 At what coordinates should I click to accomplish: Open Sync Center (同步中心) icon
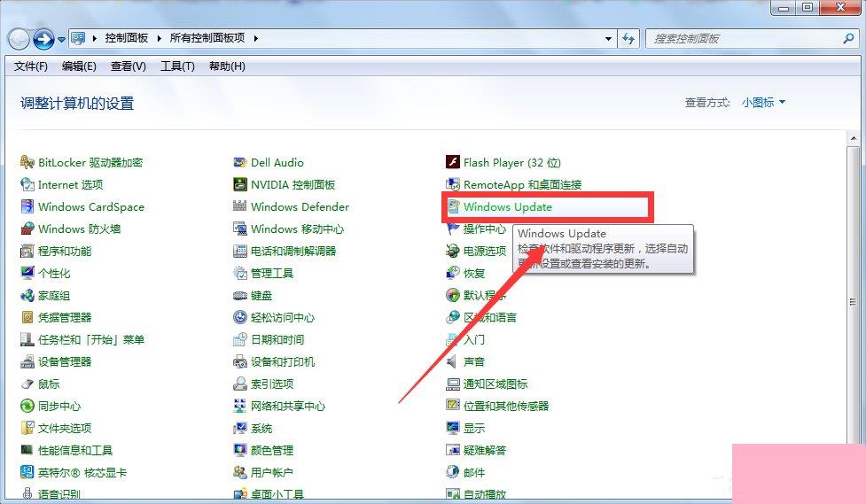[27, 407]
